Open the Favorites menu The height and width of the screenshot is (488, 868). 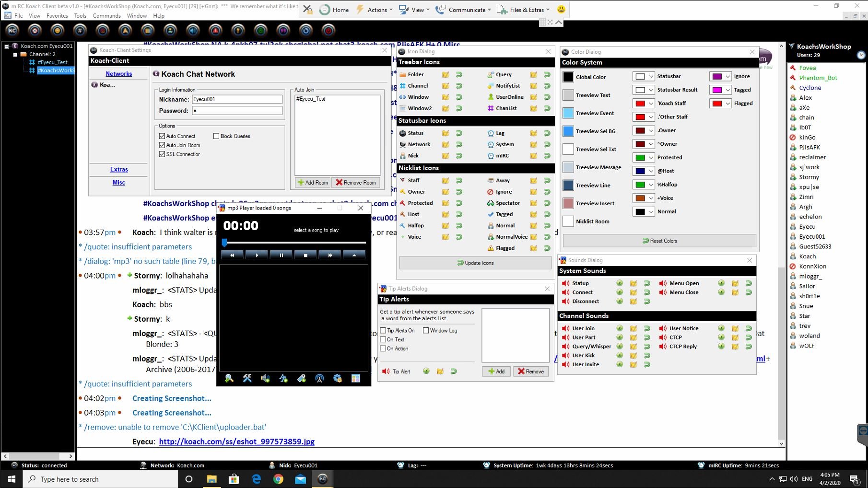coord(57,16)
